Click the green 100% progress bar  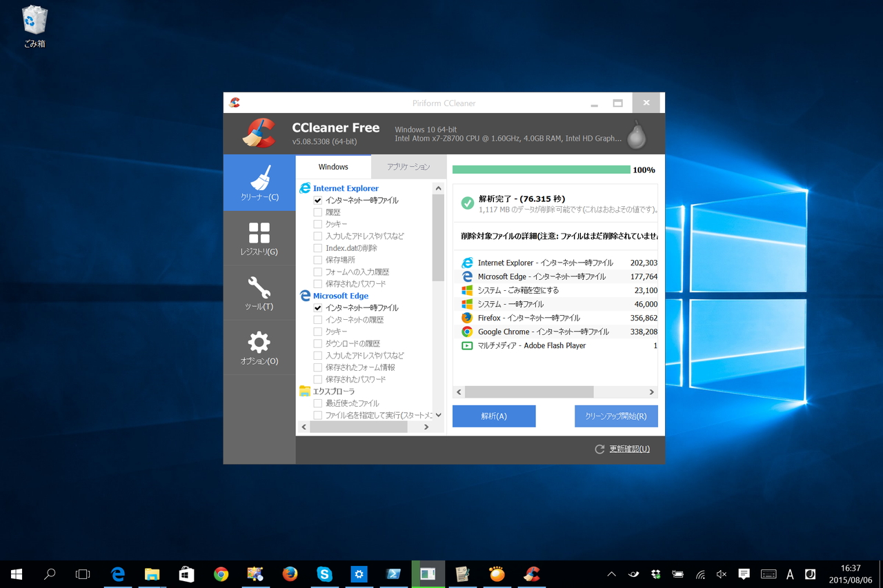tap(542, 169)
